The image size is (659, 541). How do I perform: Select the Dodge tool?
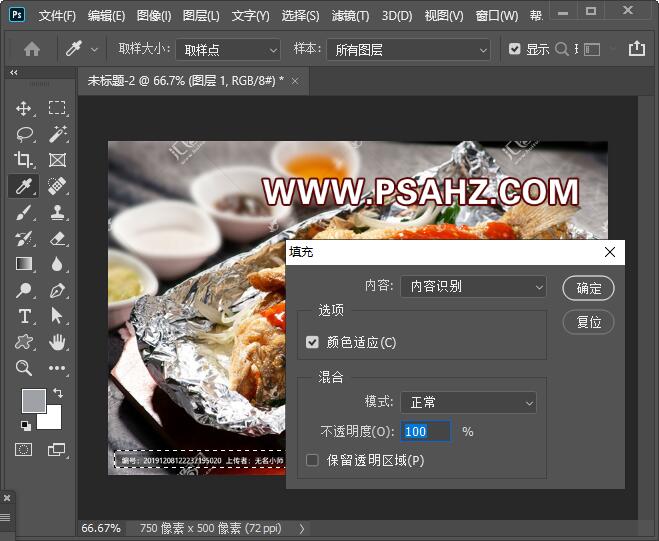pyautogui.click(x=24, y=290)
